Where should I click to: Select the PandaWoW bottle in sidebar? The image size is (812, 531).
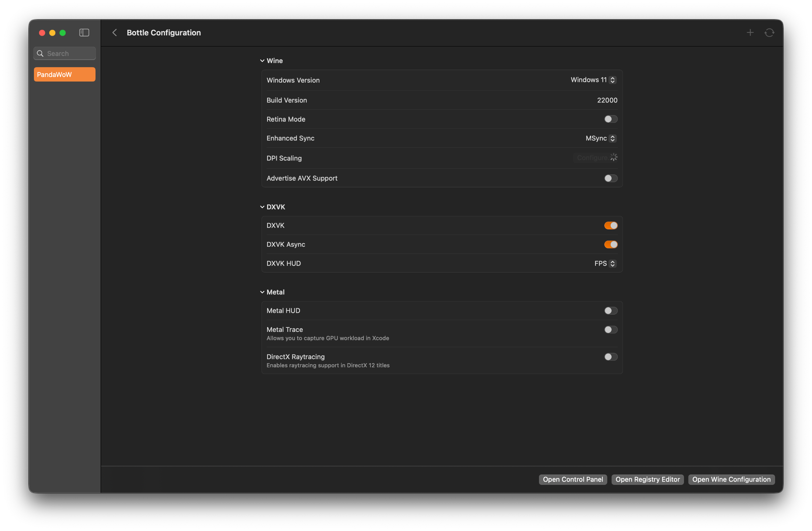[x=65, y=74]
